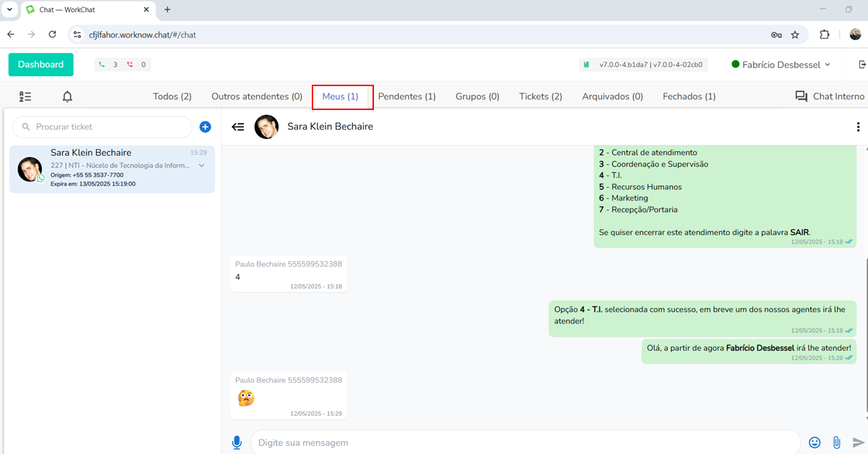Click the Digite sua mensagem input box

coord(524,442)
